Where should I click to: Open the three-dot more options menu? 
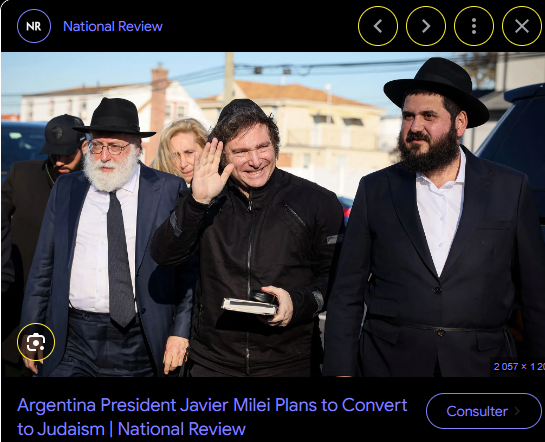tap(474, 26)
